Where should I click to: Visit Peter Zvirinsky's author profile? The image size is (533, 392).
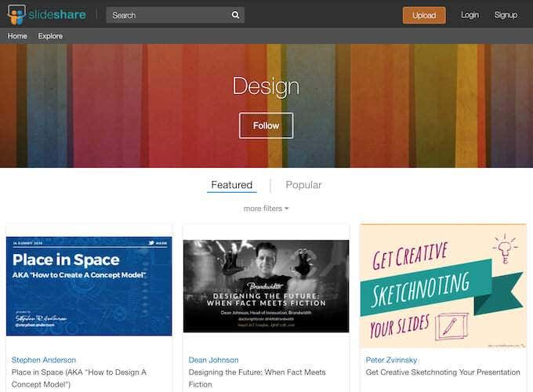(x=392, y=360)
